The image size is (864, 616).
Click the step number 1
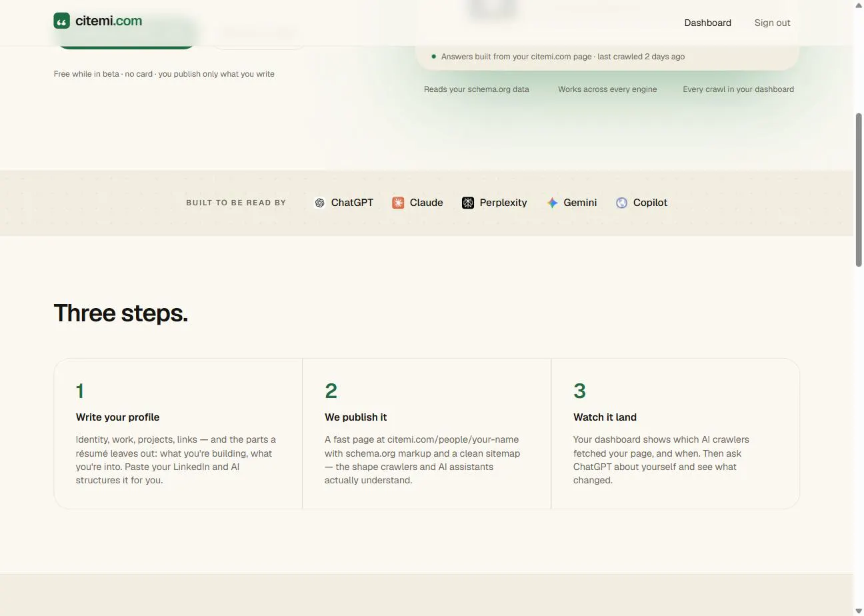coord(80,391)
